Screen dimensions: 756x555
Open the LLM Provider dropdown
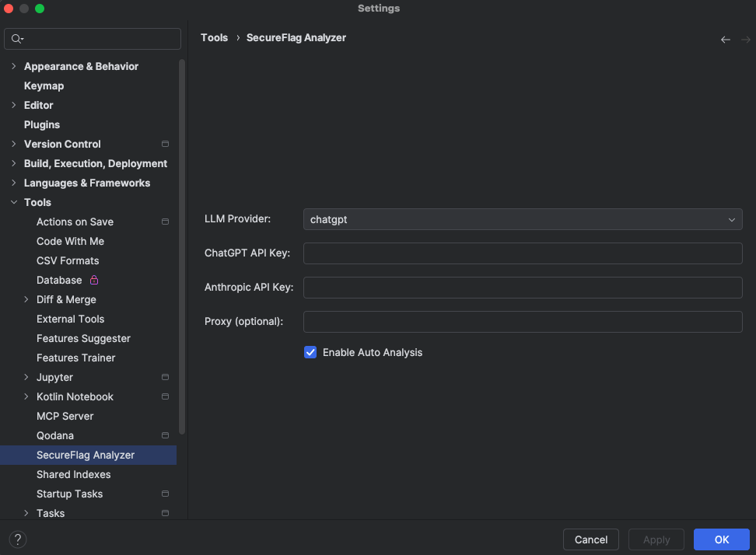pos(522,220)
